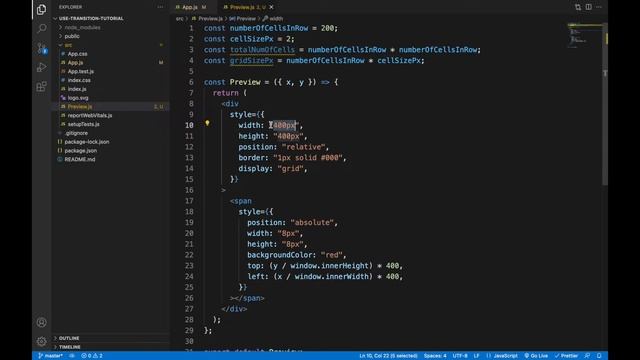Click the lightbulb quick-fix icon on line 10

point(207,123)
